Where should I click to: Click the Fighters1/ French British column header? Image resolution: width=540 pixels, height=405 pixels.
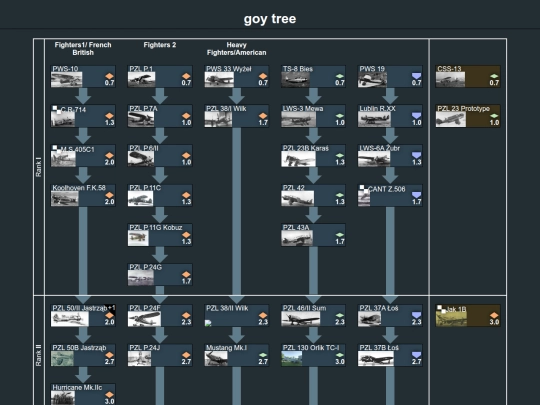(83, 49)
